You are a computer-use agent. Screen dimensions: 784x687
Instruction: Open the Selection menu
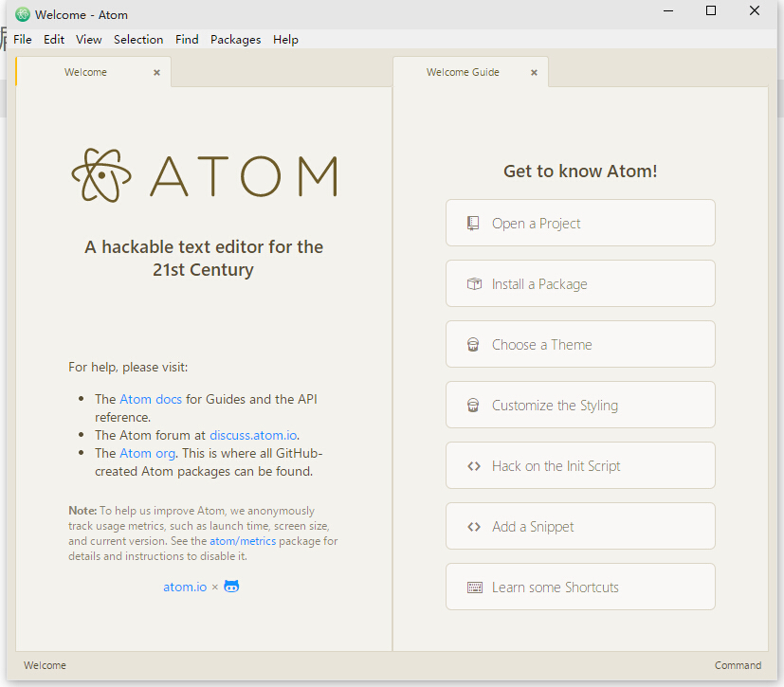138,39
